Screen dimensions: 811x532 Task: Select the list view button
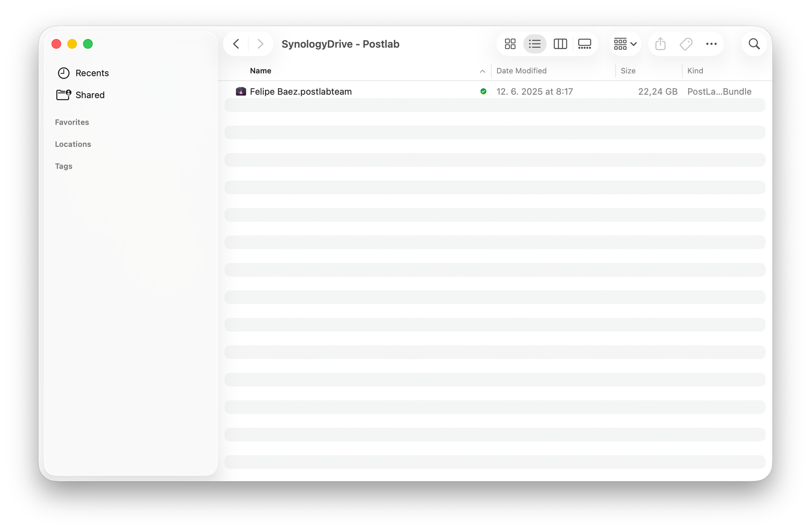535,44
